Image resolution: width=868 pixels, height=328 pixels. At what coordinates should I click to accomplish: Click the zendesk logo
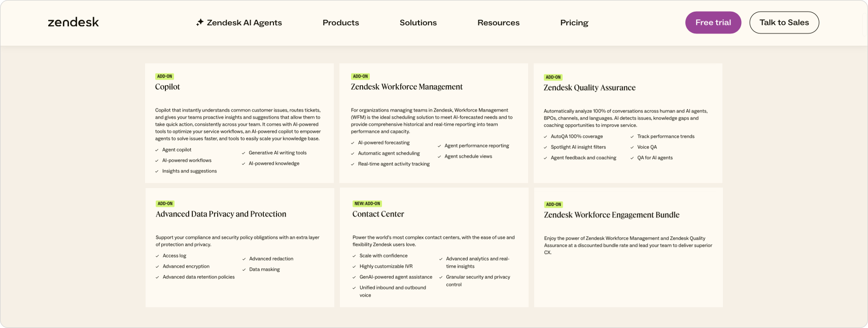tap(73, 22)
